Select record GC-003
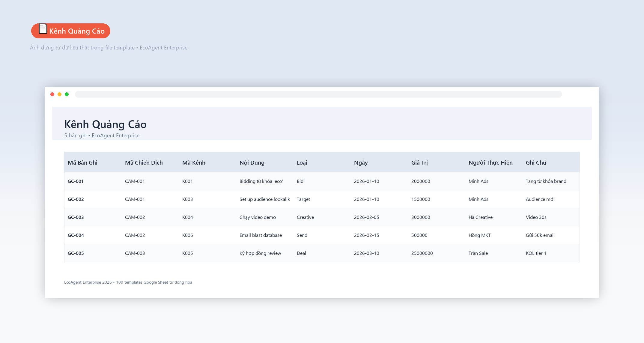Screen dimensions: 644x343 tap(76, 217)
